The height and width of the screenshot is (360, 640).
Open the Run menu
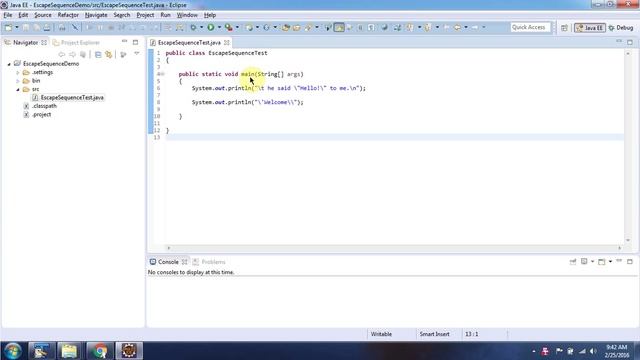[x=165, y=15]
